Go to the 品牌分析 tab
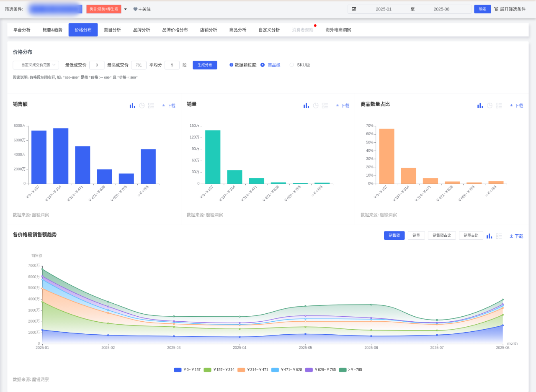The width and height of the screenshot is (536, 392). [x=142, y=30]
